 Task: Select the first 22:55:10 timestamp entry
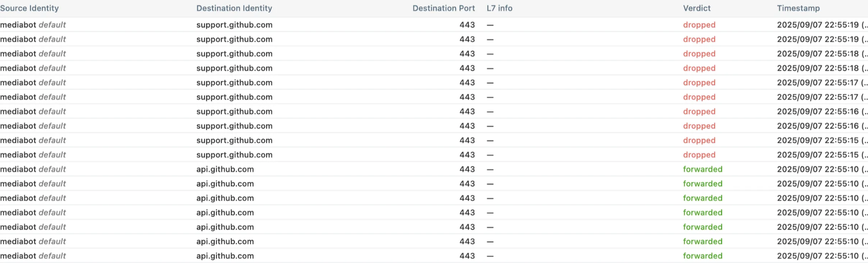818,169
